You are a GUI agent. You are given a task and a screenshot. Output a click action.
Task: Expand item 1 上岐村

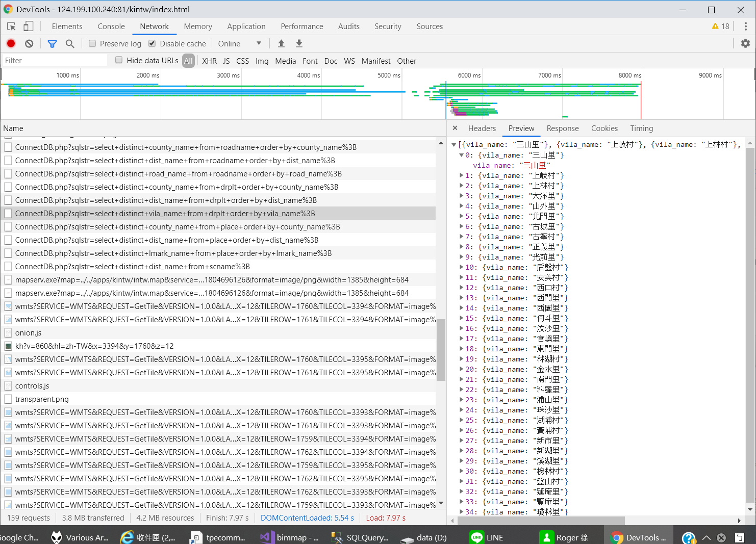(461, 175)
